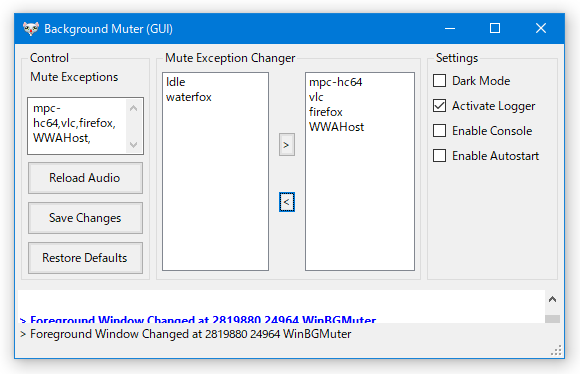Click the Reload Audio button

tap(85, 178)
